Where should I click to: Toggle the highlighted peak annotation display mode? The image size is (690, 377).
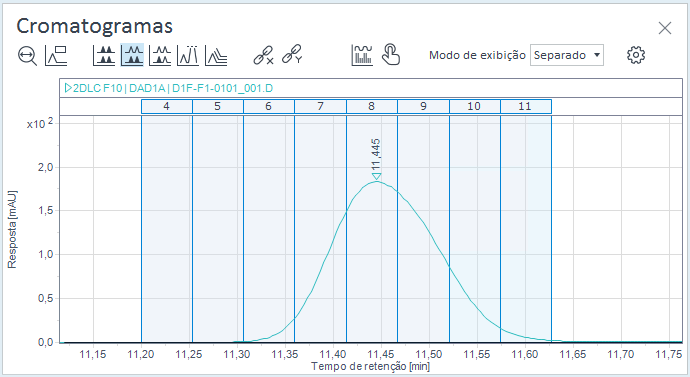(132, 55)
